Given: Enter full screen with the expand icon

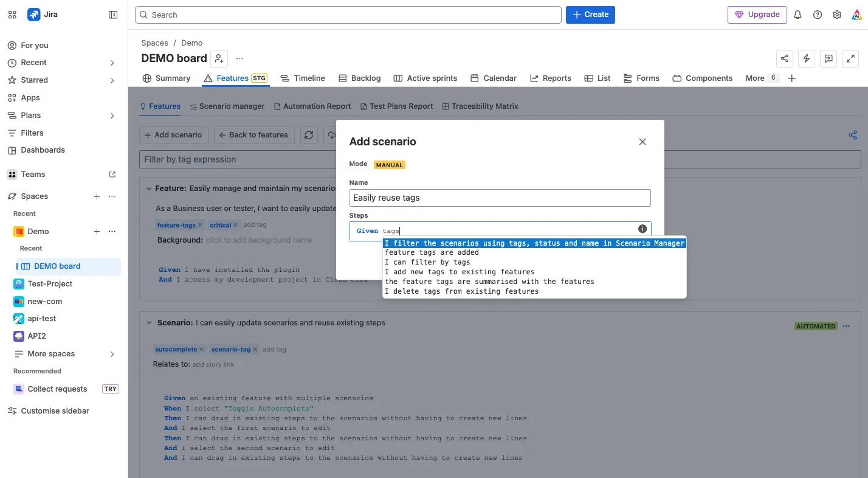Looking at the screenshot, I should pos(850,58).
